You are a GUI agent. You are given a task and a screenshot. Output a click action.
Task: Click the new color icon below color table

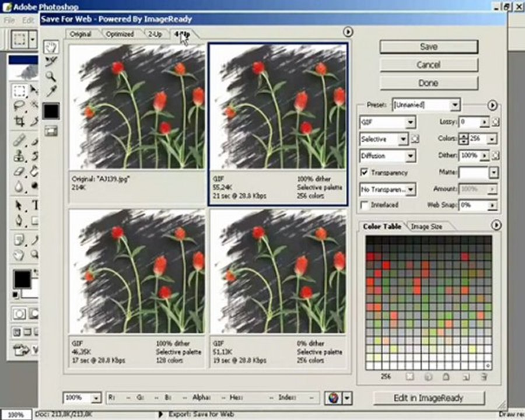pyautogui.click(x=466, y=377)
